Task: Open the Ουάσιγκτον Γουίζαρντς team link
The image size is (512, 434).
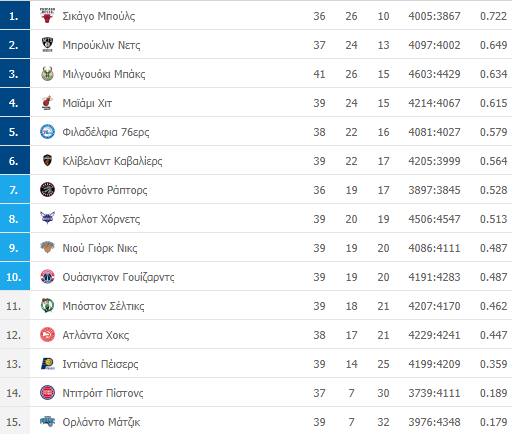Action: point(118,277)
